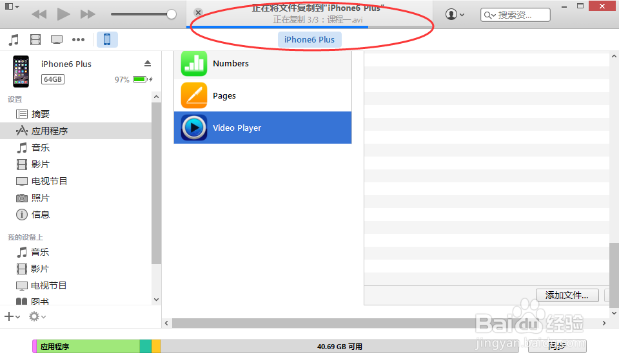
Task: Click the apps icon beside 应用程序
Action: click(x=22, y=131)
